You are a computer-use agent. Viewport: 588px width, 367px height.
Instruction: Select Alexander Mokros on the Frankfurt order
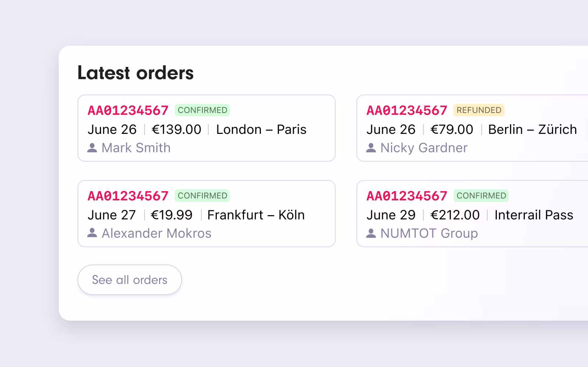coord(156,233)
